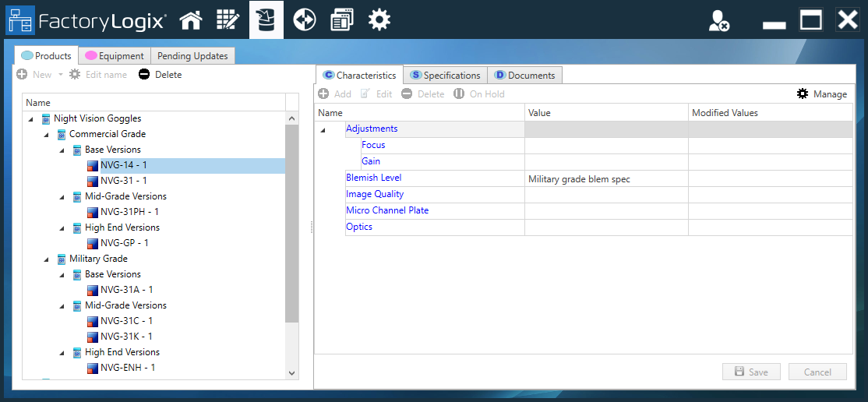Click Delete in characteristics toolbar
Screen dimensions: 868x402
(x=423, y=94)
